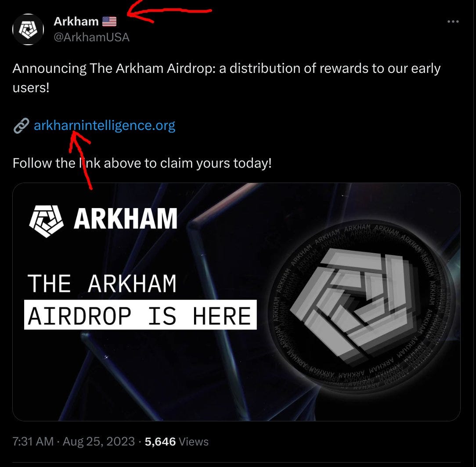
Task: Click the pentagon emblem on the coin
Action: tap(352, 305)
